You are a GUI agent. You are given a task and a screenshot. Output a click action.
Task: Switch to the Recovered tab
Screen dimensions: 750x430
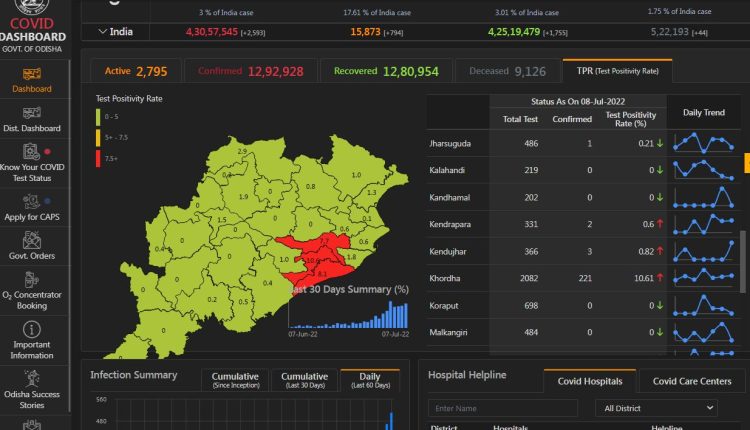coord(384,72)
